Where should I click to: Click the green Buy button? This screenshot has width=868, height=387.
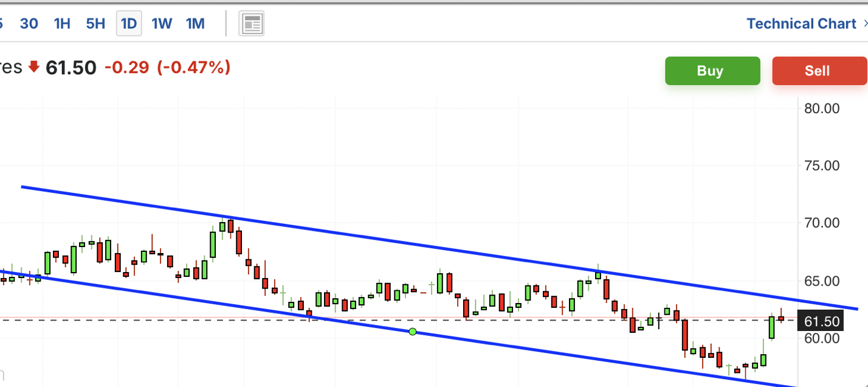712,71
